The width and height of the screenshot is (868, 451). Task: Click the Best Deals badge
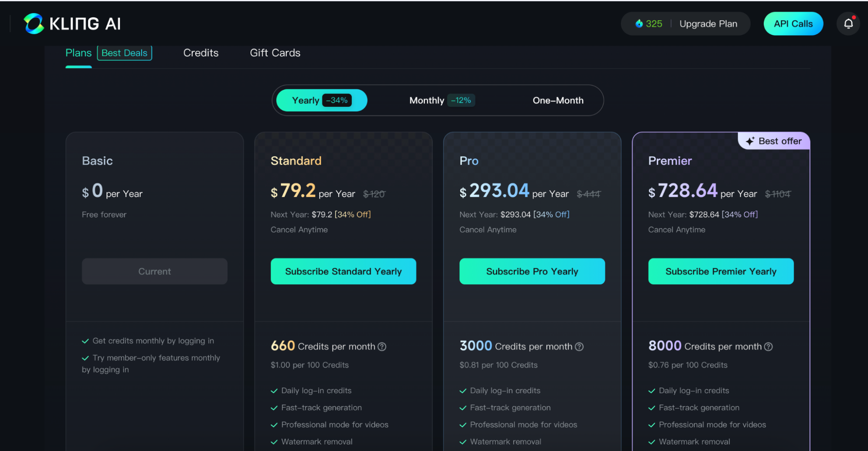click(125, 53)
